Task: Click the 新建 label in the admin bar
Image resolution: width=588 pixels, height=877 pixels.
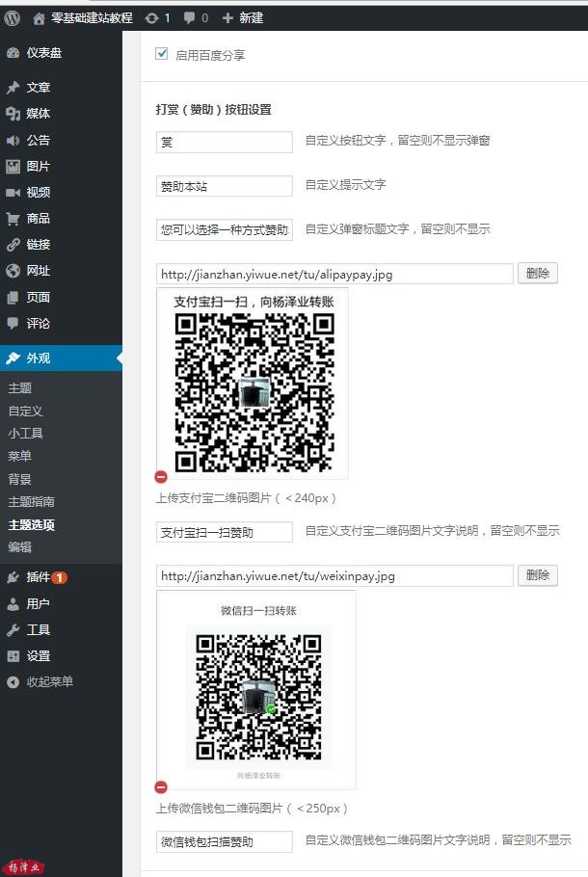Action: pyautogui.click(x=252, y=18)
